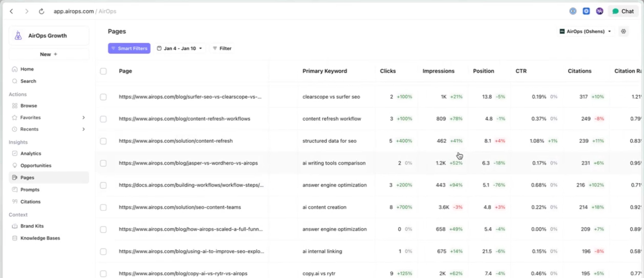
Task: Sort by the Impressions column header
Action: pyautogui.click(x=438, y=71)
